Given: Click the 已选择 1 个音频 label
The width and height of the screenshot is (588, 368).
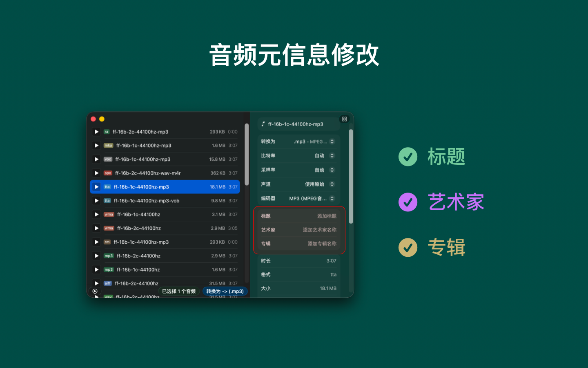Looking at the screenshot, I should pos(179,292).
